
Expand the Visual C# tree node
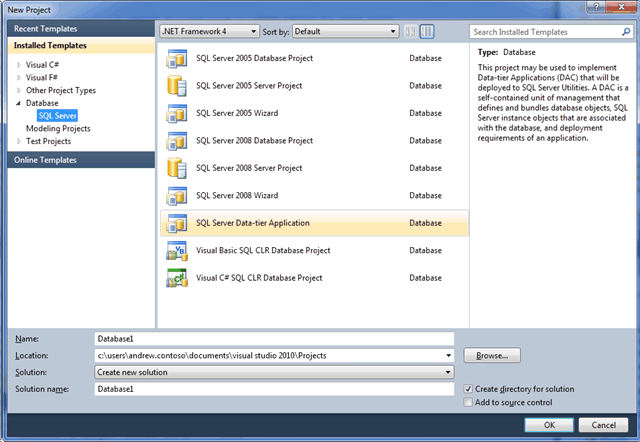(19, 65)
